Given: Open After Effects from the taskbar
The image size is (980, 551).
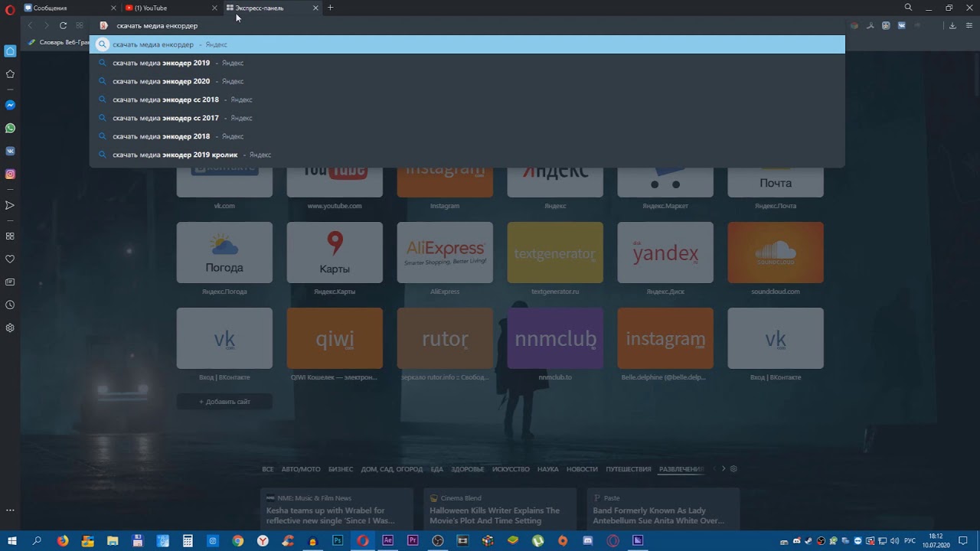Looking at the screenshot, I should [387, 540].
